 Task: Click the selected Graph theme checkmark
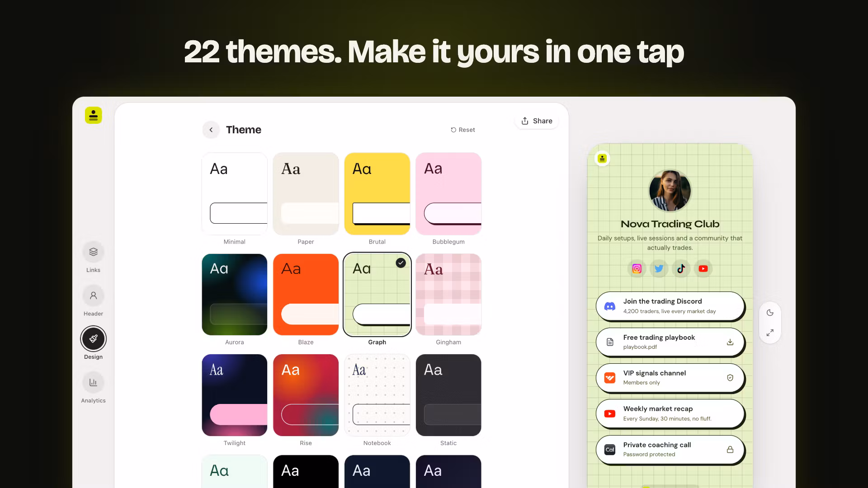coord(401,263)
